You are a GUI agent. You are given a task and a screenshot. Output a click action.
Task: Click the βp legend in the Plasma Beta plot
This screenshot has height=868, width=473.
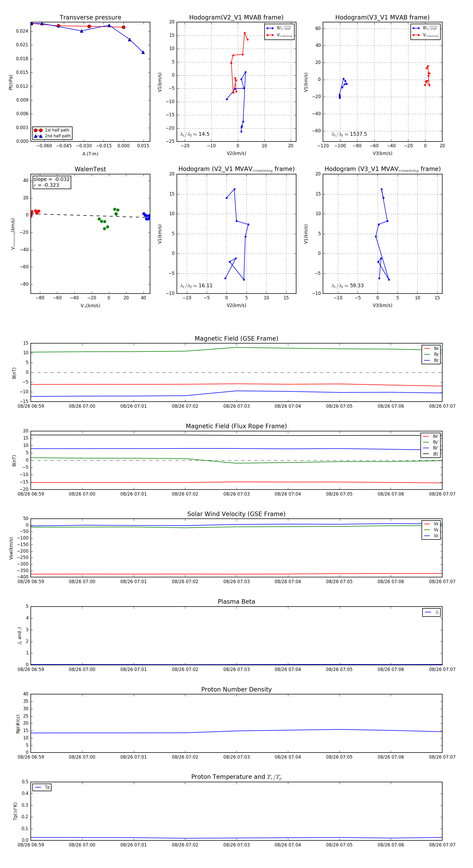click(431, 612)
